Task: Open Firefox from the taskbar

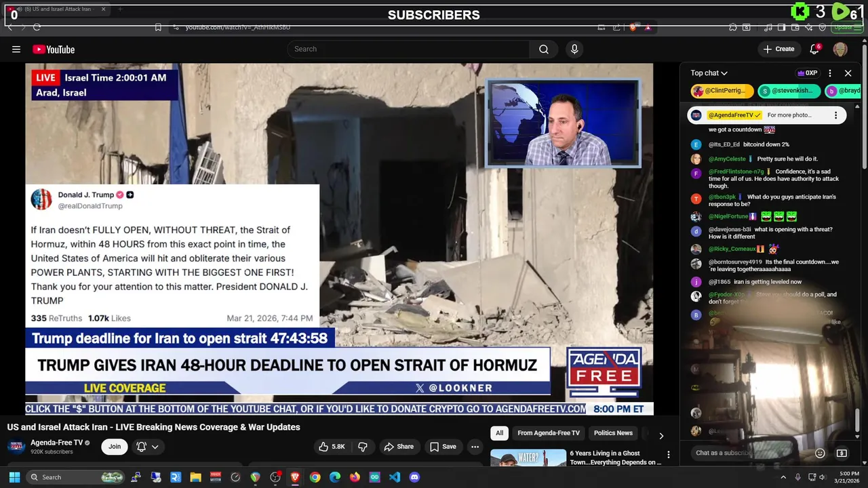Action: [355, 477]
